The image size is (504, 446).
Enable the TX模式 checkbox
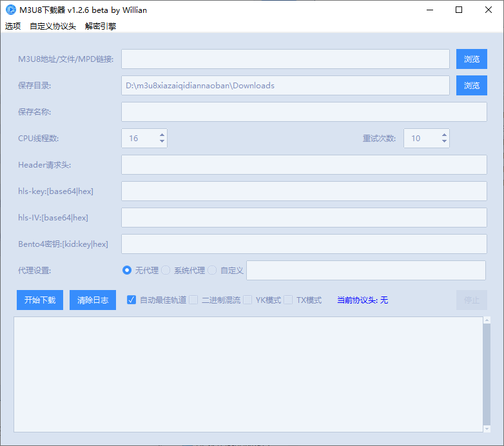[288, 300]
